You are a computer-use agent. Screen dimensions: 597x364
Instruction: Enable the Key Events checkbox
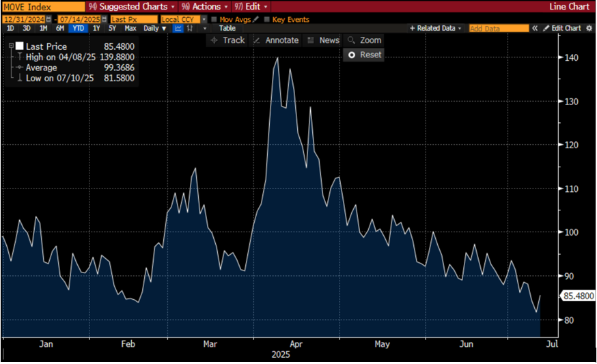tap(266, 19)
